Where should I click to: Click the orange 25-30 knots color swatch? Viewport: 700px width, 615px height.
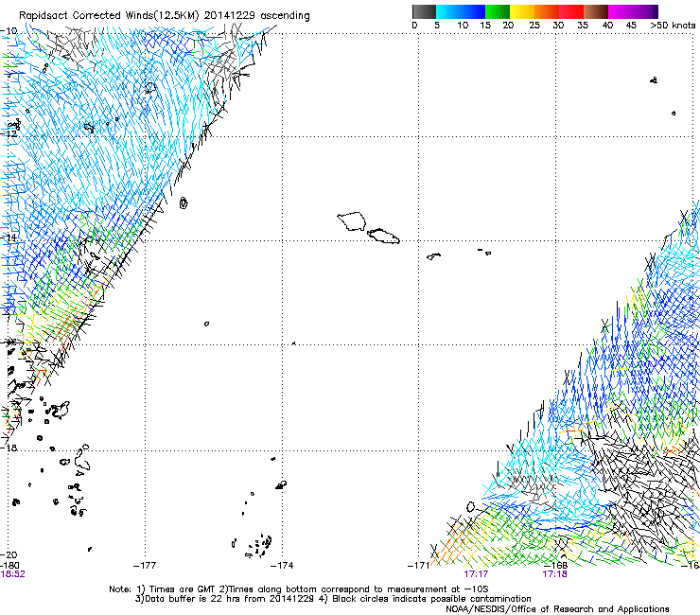click(x=547, y=11)
